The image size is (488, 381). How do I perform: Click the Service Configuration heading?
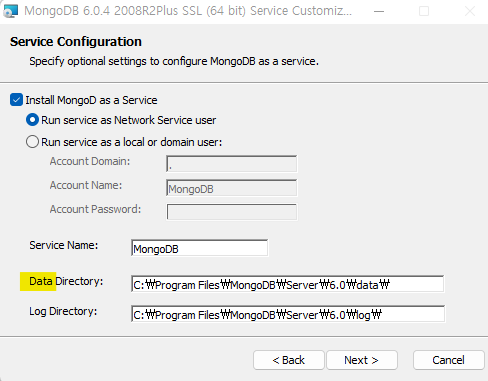coord(76,42)
